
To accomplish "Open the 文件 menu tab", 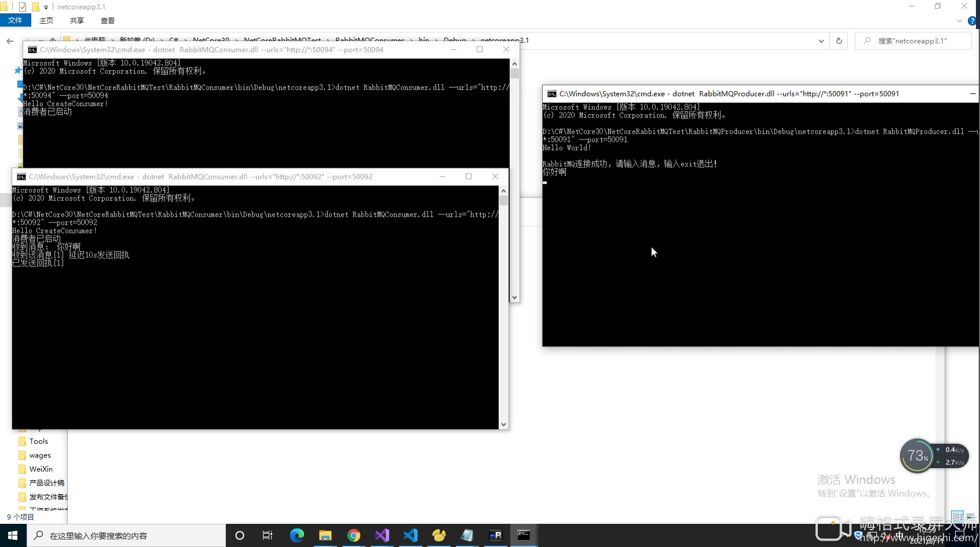I will pos(15,20).
